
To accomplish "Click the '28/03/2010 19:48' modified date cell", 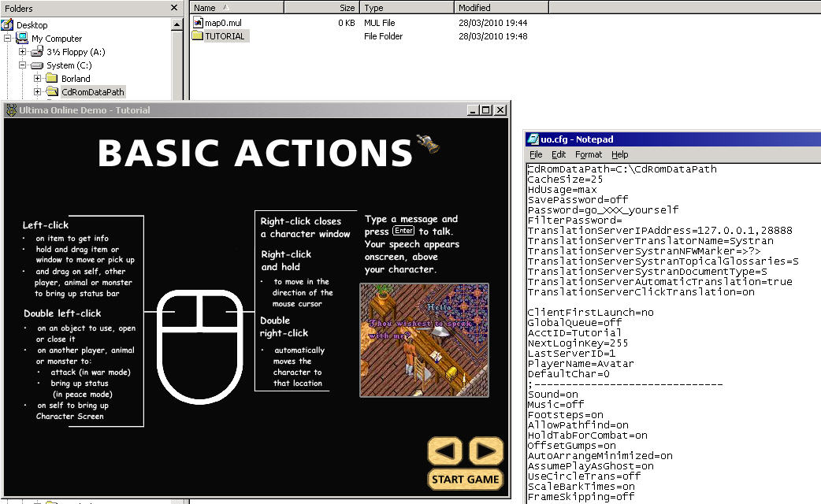I will click(492, 36).
